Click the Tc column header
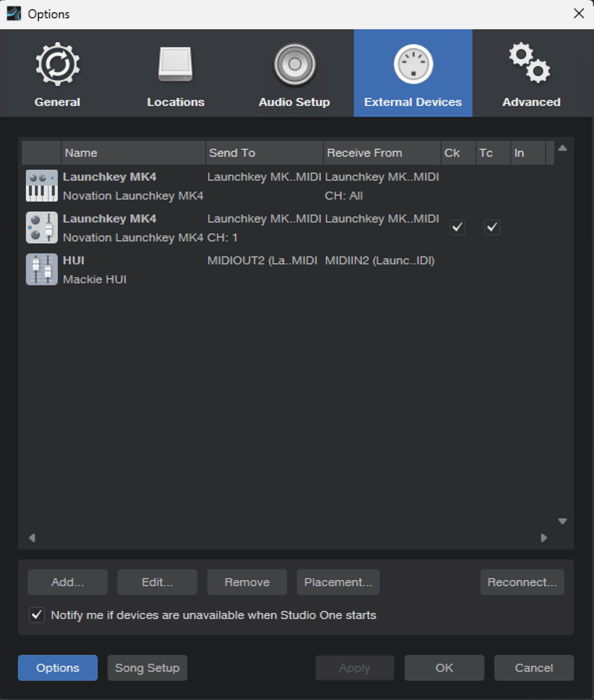594x700 pixels. 493,153
